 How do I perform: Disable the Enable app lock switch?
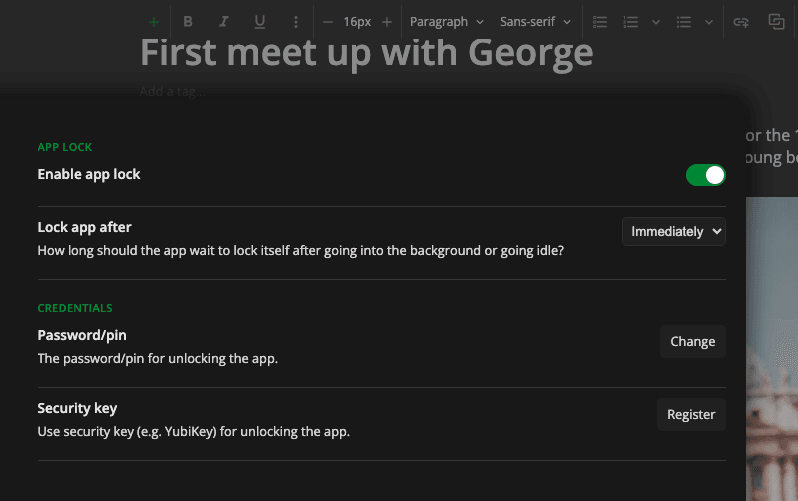pos(705,175)
